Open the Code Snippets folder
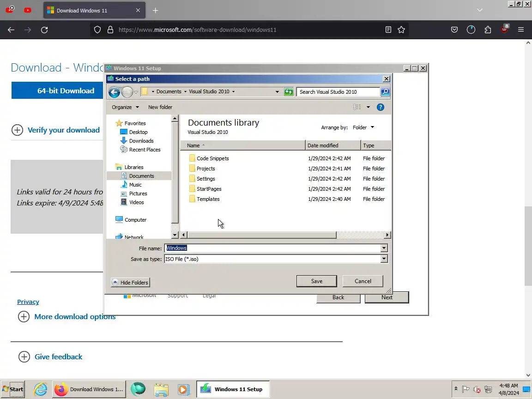532x399 pixels. [x=213, y=158]
